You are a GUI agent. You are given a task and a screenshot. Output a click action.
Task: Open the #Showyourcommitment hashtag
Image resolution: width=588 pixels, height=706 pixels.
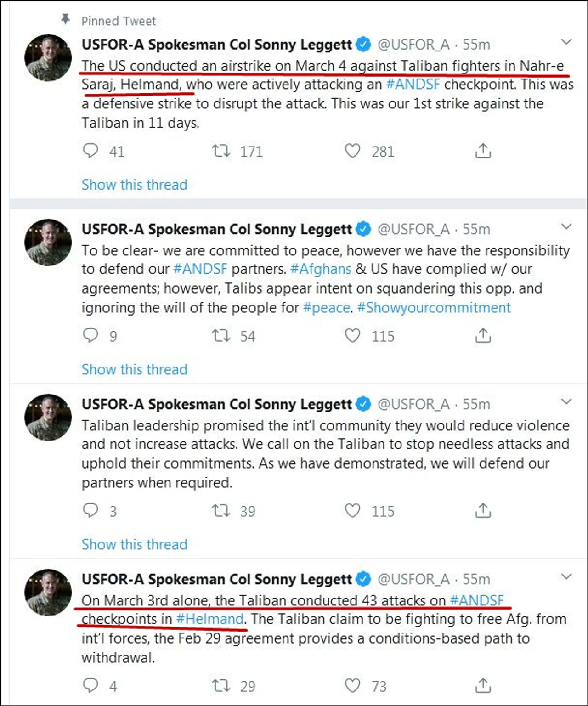[434, 307]
